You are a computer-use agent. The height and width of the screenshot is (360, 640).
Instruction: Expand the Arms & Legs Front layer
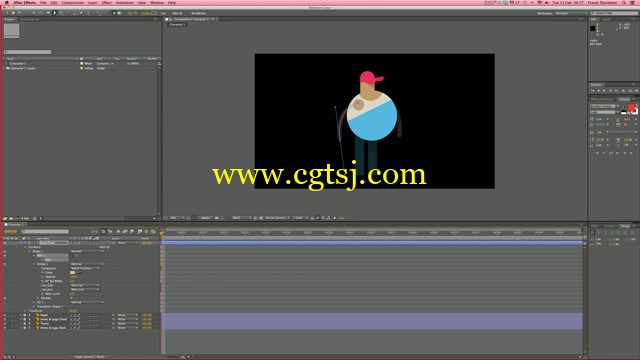tap(21, 319)
